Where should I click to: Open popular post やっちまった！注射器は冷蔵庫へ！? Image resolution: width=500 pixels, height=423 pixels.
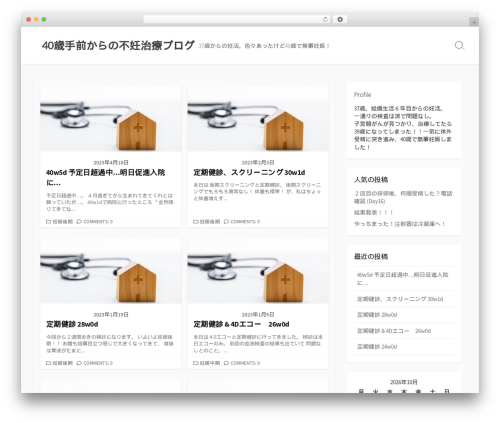coord(400,224)
